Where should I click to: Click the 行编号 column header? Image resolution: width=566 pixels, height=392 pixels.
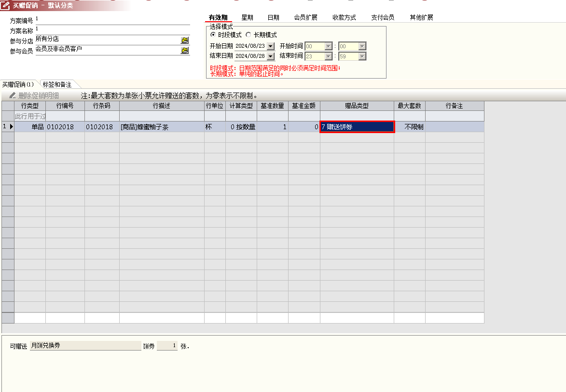pyautogui.click(x=65, y=106)
